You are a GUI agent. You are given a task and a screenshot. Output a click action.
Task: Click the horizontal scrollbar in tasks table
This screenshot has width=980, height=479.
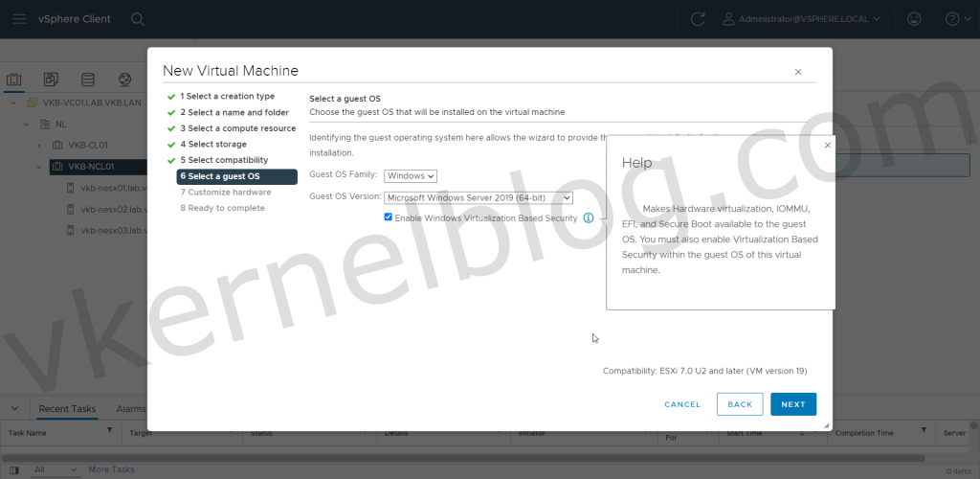coord(462,458)
